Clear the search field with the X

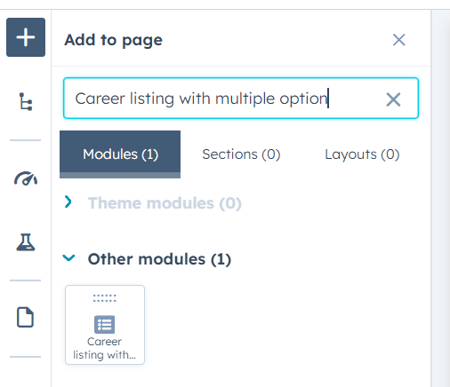pos(393,99)
